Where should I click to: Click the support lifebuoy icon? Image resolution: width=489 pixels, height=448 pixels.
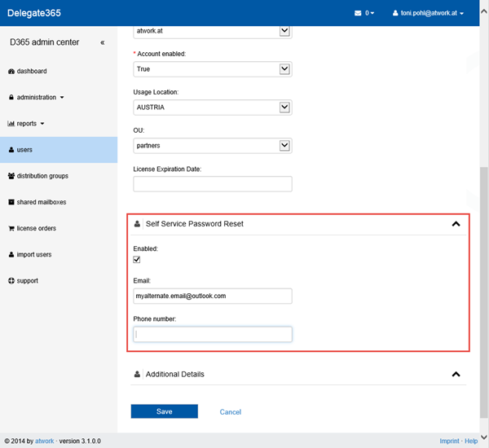point(11,281)
